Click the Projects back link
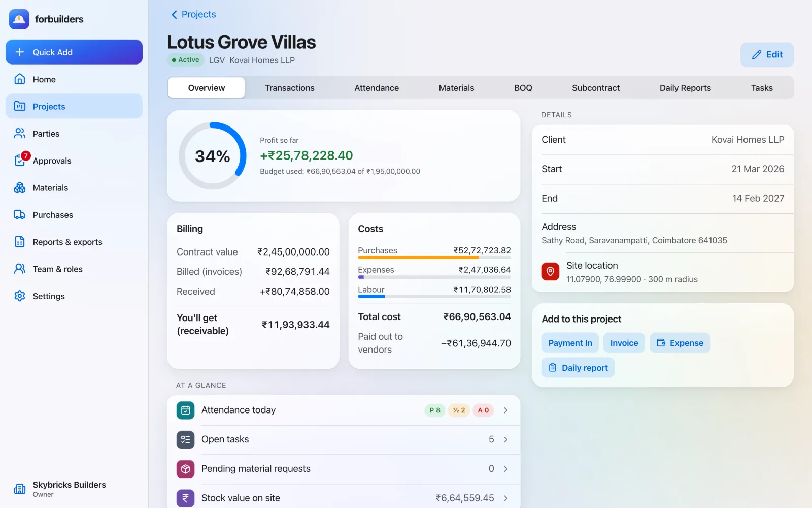Viewport: 812px width, 508px height. click(193, 15)
